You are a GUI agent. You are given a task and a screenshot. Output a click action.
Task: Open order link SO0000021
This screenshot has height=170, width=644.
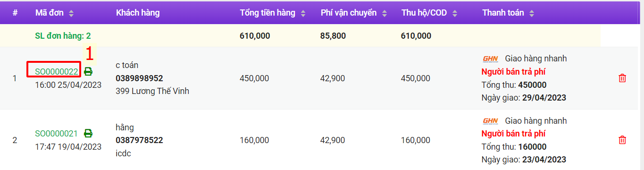pyautogui.click(x=57, y=134)
